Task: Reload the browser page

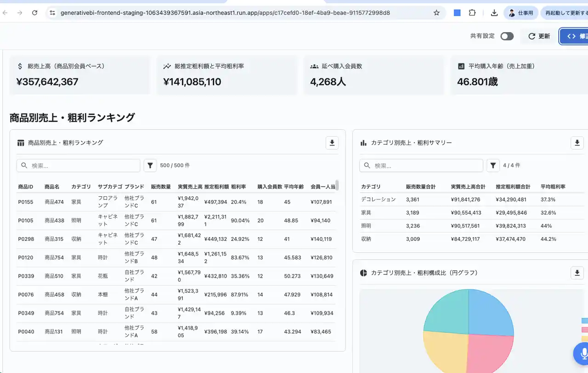Action: click(x=34, y=13)
